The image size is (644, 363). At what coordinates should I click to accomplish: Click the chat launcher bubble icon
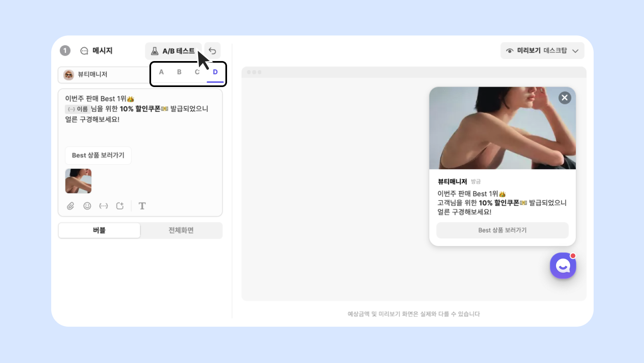click(563, 266)
